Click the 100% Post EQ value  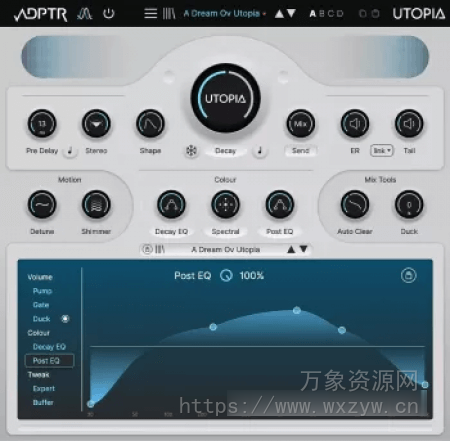[x=252, y=276]
